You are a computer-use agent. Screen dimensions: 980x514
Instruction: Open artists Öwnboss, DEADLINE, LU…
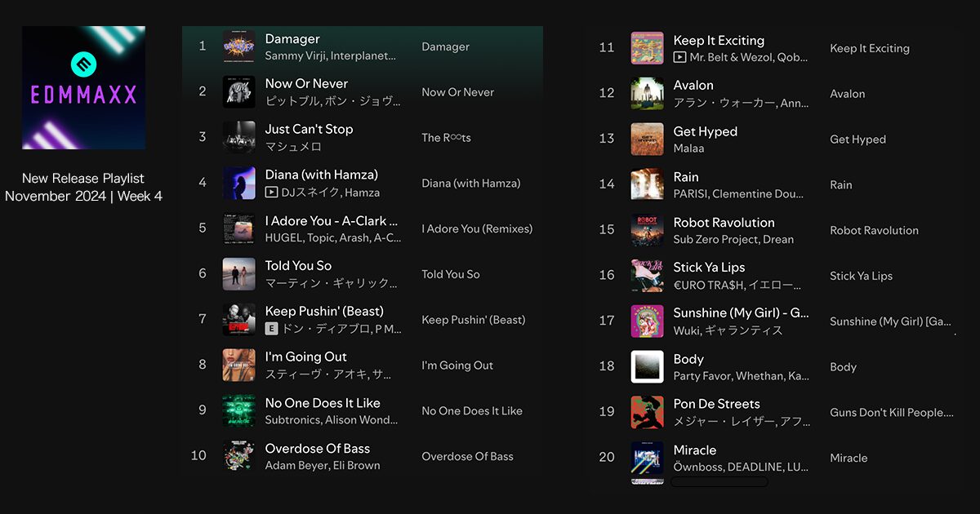pyautogui.click(x=741, y=467)
